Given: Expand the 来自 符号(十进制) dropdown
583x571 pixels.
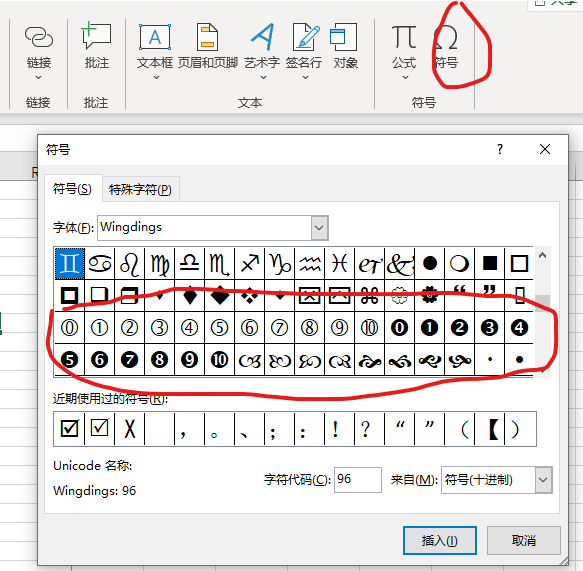Looking at the screenshot, I should pos(543,480).
